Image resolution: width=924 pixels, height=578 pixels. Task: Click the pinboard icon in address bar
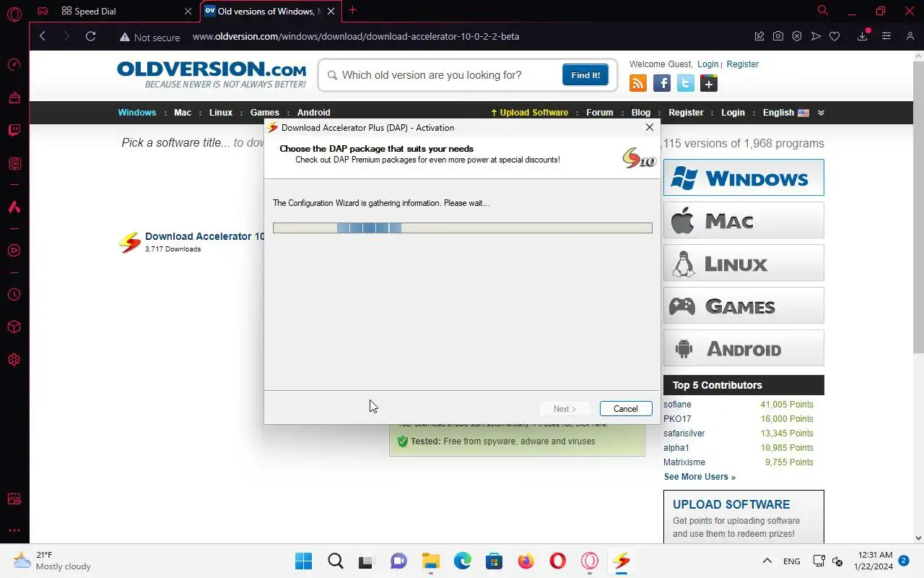pyautogui.click(x=759, y=36)
